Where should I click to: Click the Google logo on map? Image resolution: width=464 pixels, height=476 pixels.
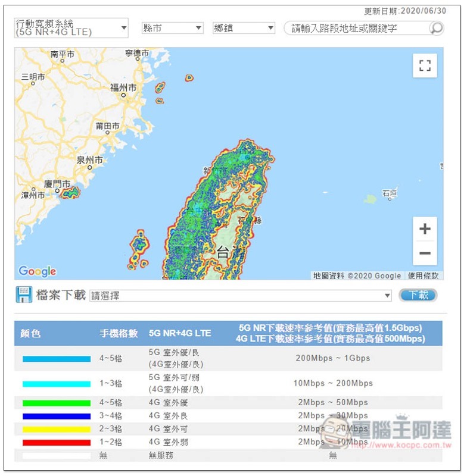click(38, 271)
